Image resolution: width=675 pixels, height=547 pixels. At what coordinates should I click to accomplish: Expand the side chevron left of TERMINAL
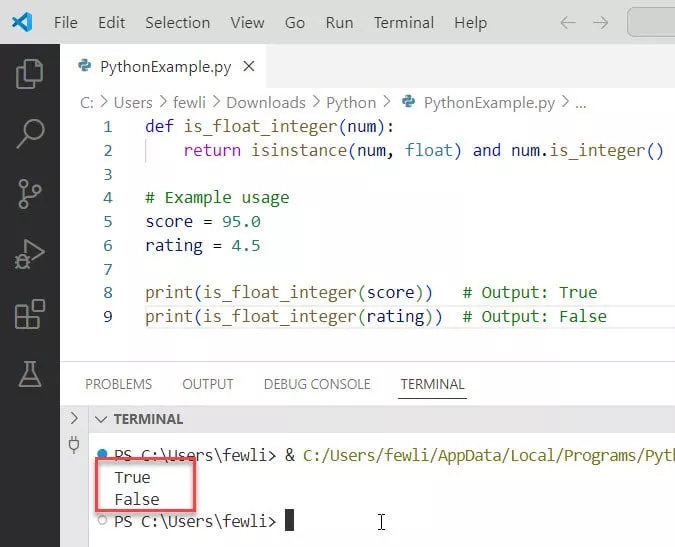[73, 418]
